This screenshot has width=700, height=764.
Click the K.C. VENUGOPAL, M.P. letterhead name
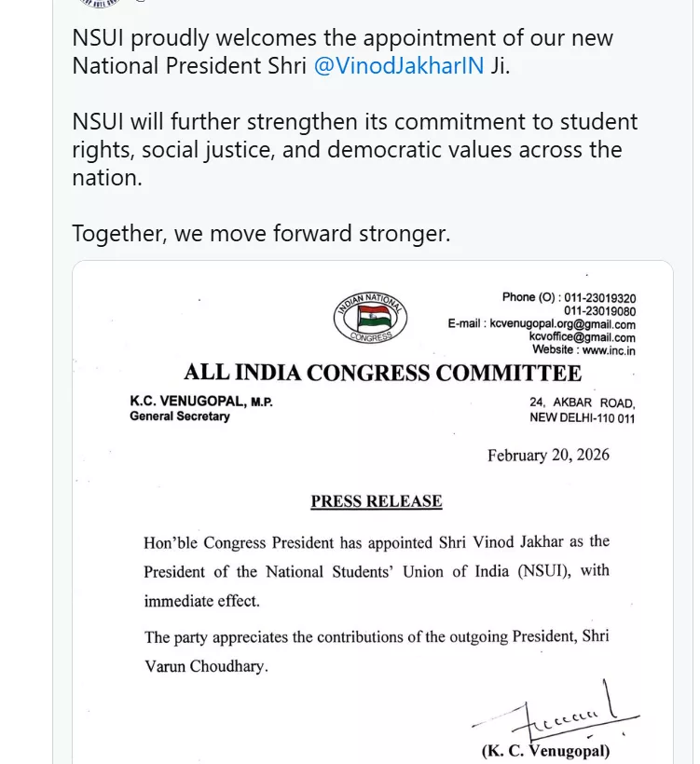click(201, 402)
